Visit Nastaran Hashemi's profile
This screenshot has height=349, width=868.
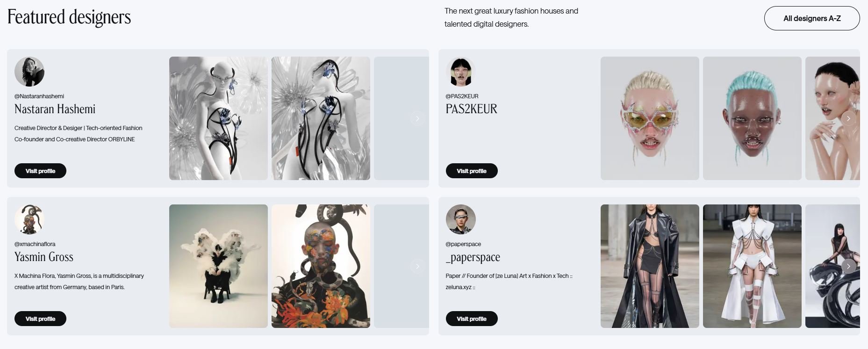tap(40, 171)
